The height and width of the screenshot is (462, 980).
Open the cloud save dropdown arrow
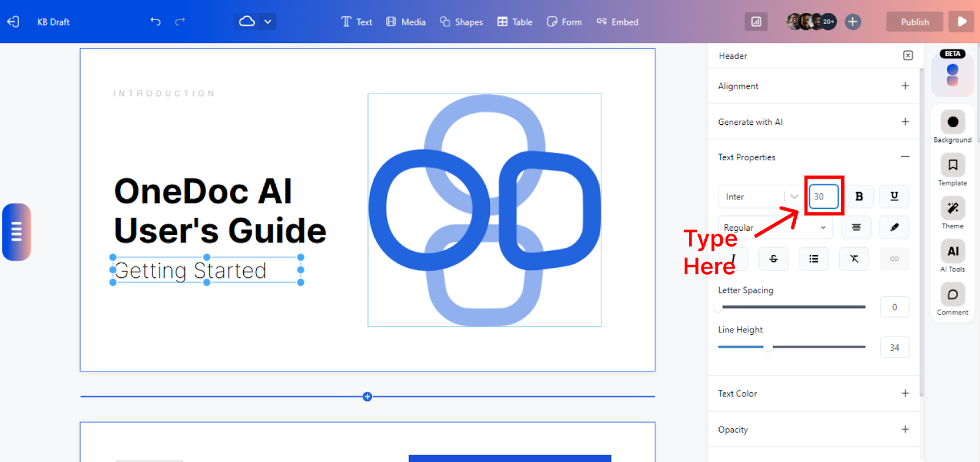click(x=268, y=21)
